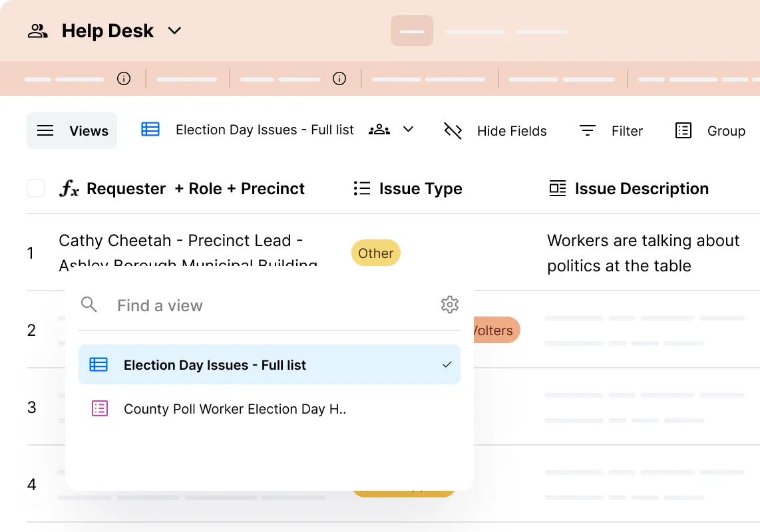
Task: Click the Views button
Action: 71,130
